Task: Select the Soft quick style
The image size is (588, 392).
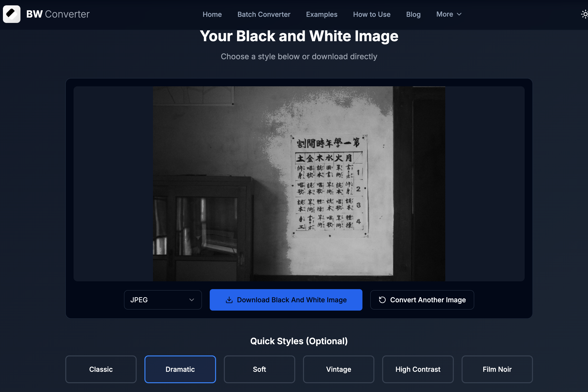Action: click(259, 369)
